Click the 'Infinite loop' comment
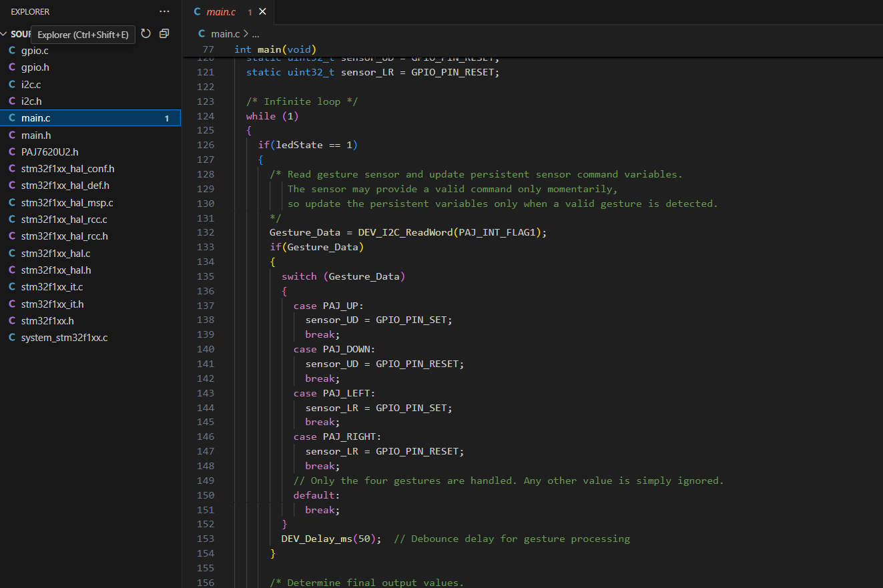The image size is (883, 588). click(x=302, y=101)
